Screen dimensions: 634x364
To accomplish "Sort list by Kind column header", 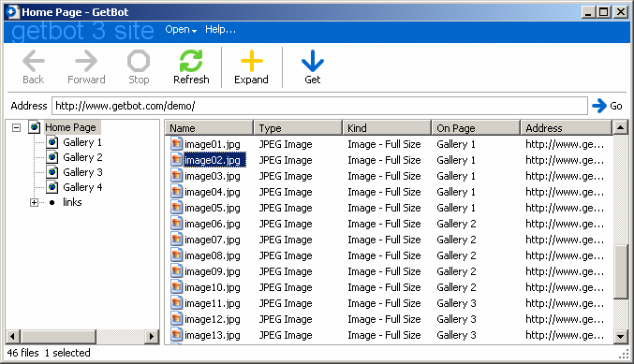I will pos(387,127).
